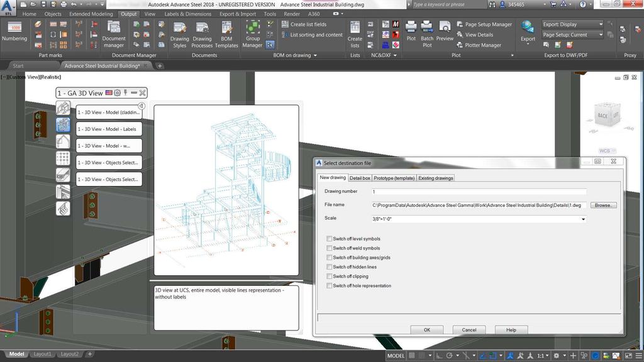Open the Numbering tool
This screenshot has width=644, height=362.
point(14,31)
